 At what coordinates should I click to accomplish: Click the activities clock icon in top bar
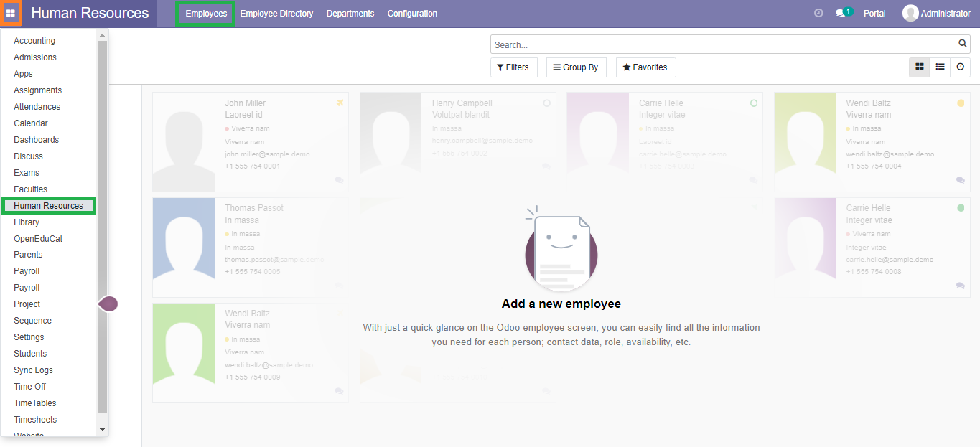point(818,13)
